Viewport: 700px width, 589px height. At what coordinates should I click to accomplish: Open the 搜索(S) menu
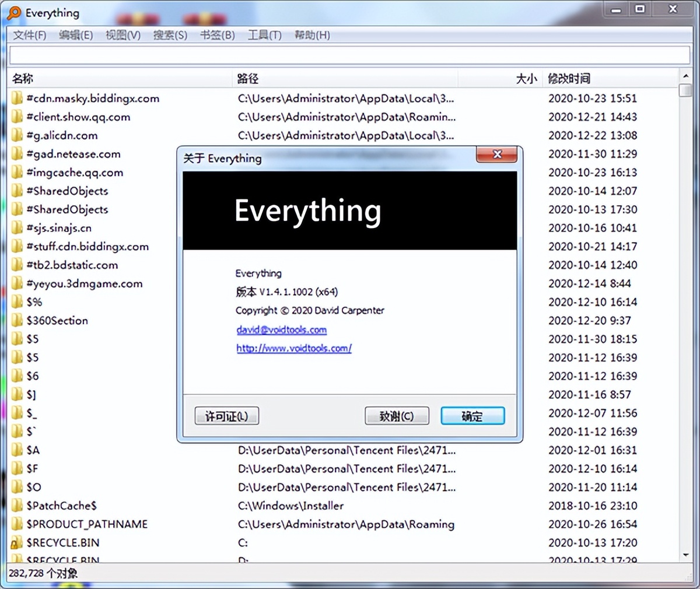click(x=170, y=35)
